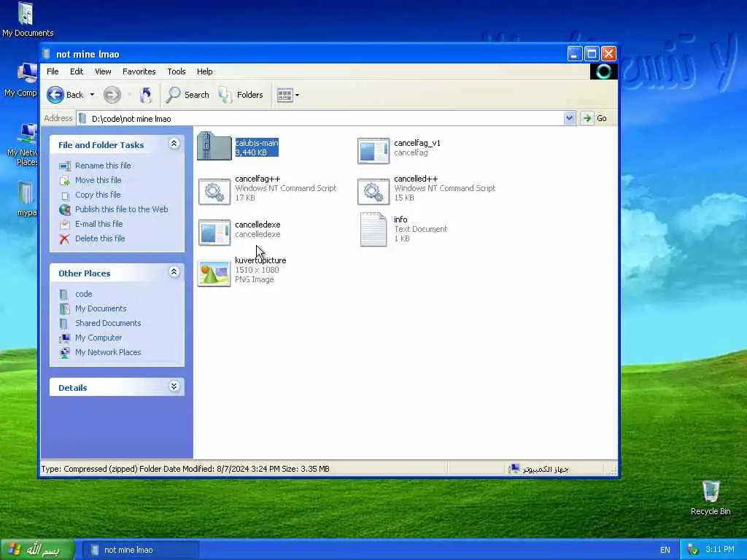Select the cancelfag++ command script icon
Viewport: 747px width, 560px height.
coord(214,192)
